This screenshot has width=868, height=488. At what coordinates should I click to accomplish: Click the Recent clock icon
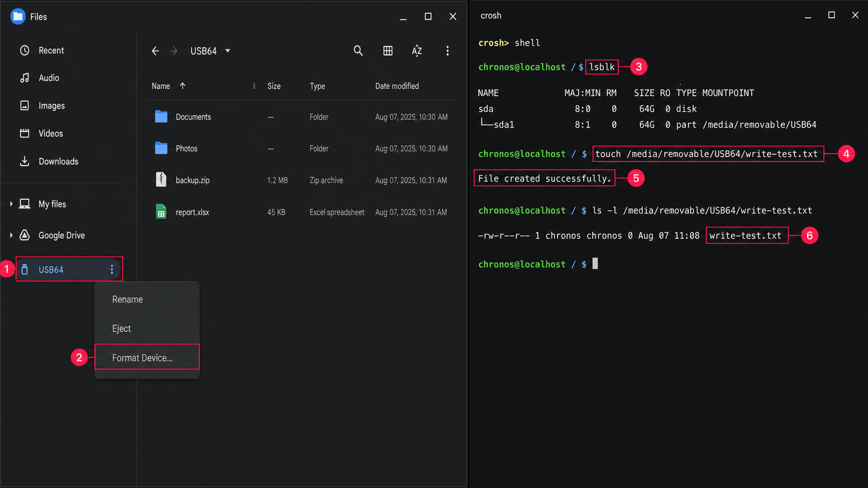pyautogui.click(x=25, y=50)
